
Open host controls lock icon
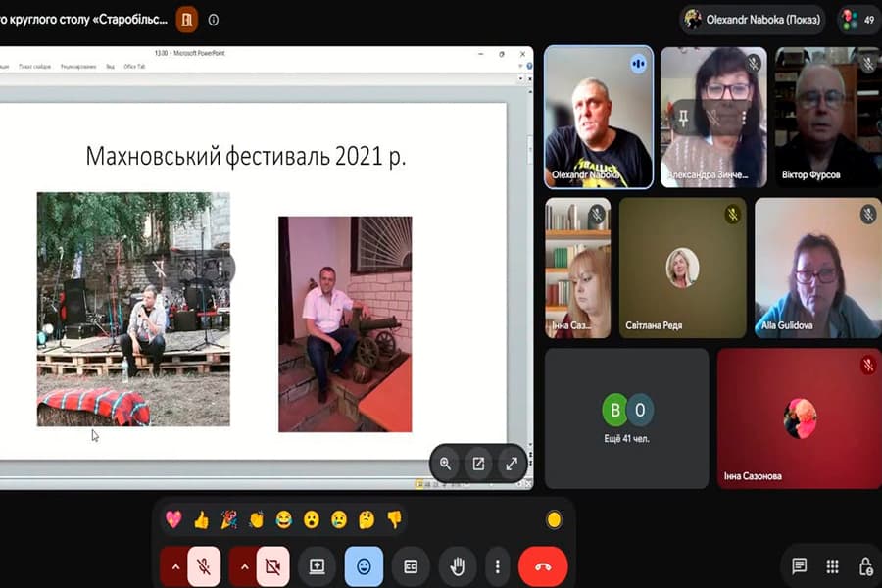pos(866,566)
